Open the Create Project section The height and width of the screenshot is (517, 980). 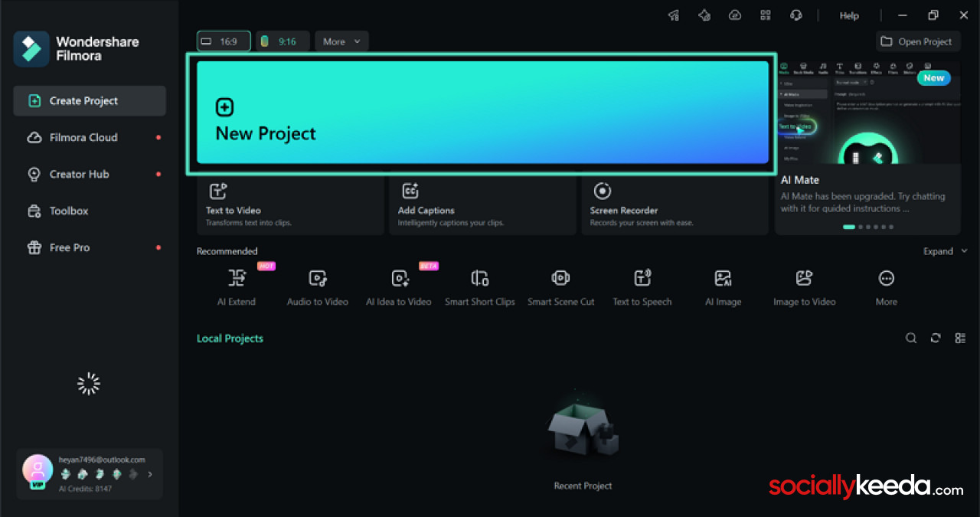pos(90,100)
